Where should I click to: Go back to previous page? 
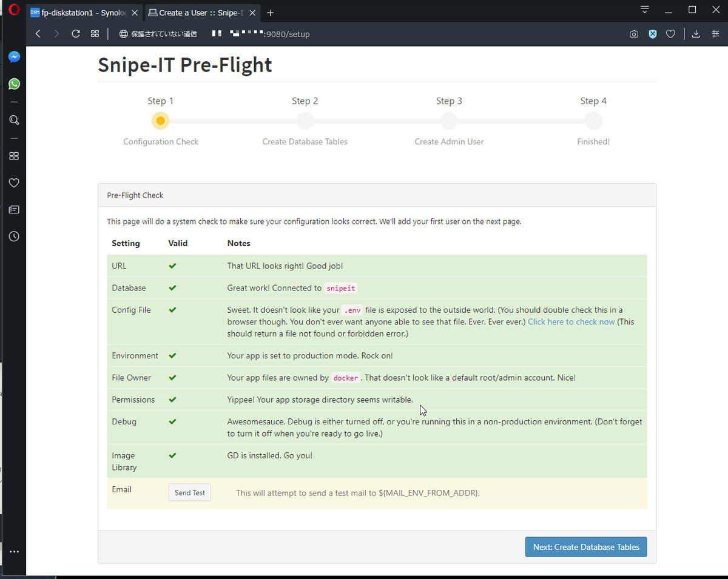(38, 34)
